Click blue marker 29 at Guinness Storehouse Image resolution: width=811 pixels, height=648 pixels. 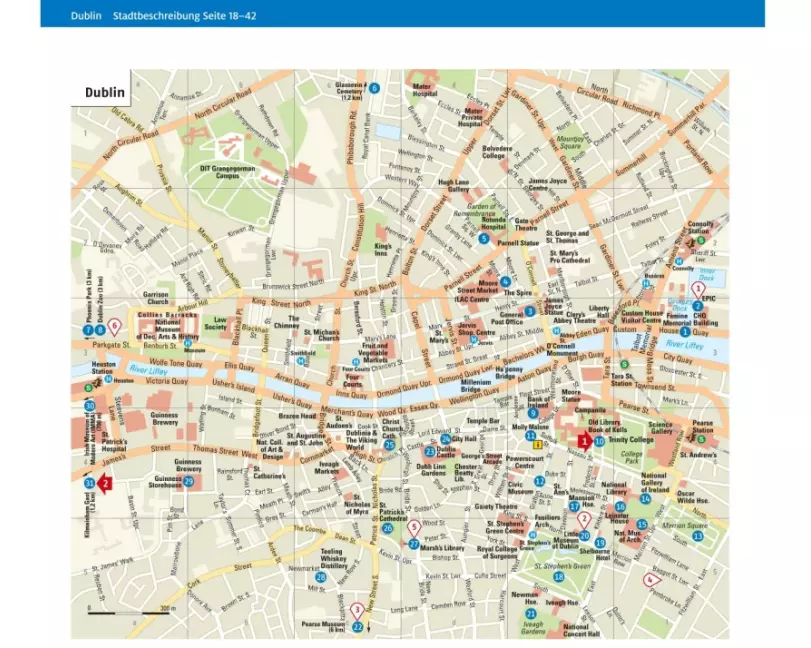point(189,482)
